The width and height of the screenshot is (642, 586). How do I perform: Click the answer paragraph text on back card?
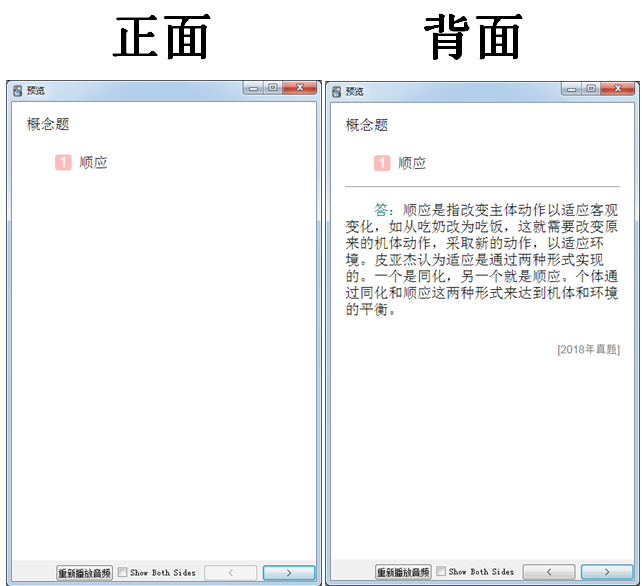point(482,260)
